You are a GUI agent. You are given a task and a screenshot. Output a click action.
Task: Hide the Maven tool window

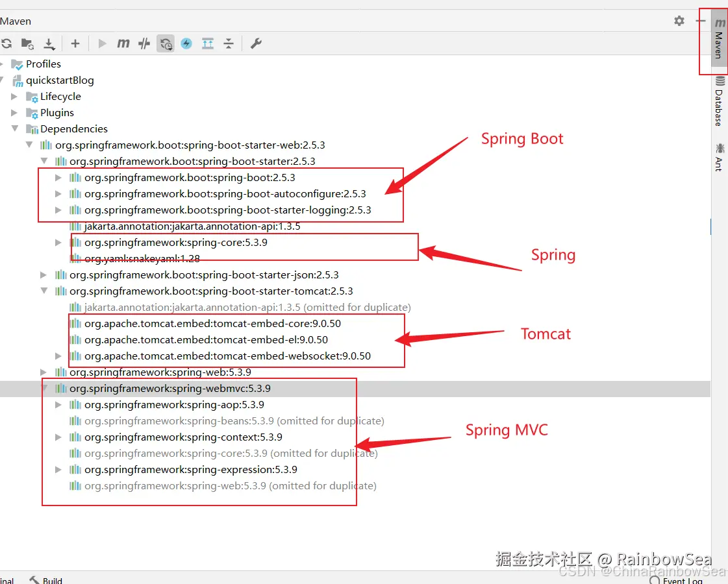click(x=700, y=21)
